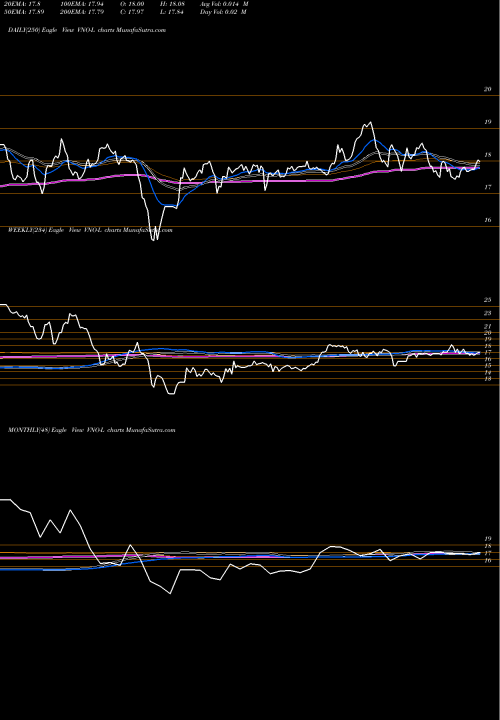Viewport: 500px width, 720px height.
Task: Click the 200EMA: 17.79 value
Action: (83, 12)
